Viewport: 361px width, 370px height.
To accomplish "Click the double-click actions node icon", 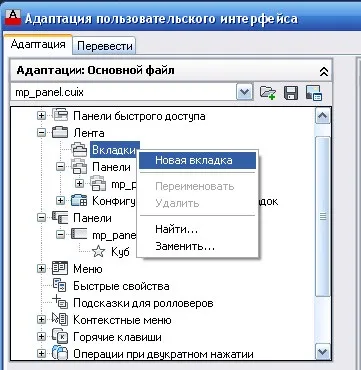I will [60, 353].
